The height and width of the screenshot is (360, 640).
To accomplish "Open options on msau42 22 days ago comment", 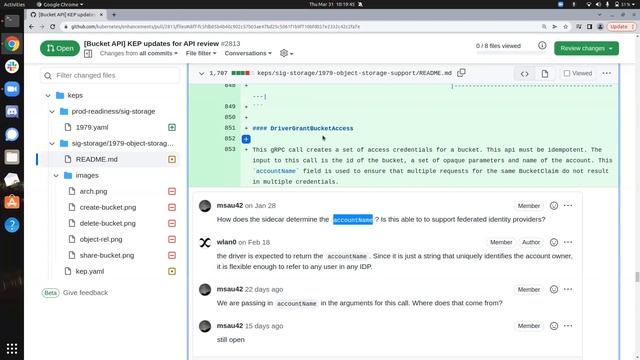I will [568, 289].
